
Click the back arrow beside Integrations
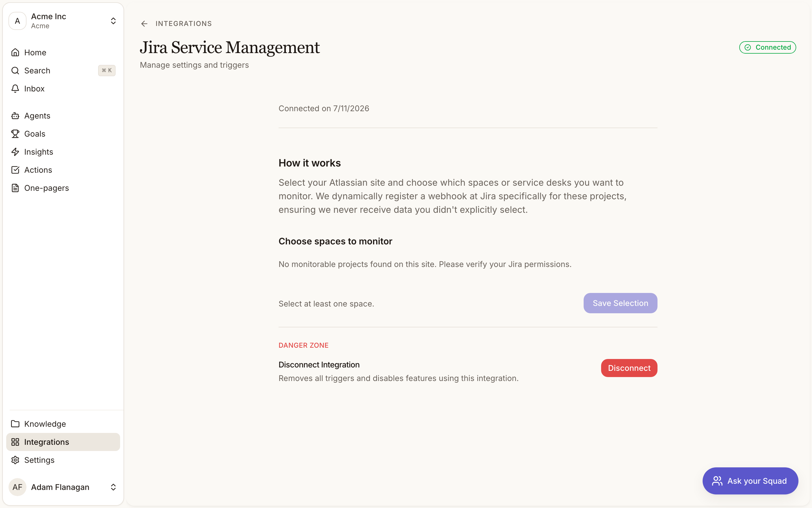tap(144, 23)
